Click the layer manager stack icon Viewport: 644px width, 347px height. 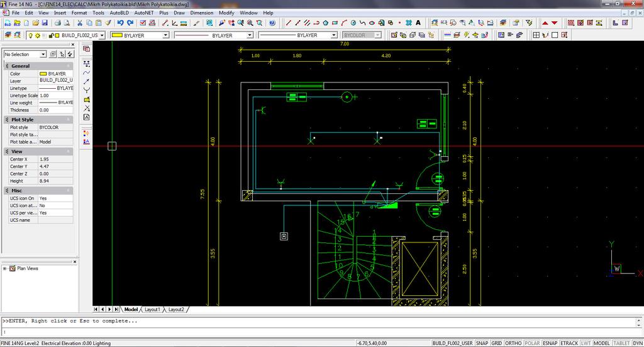8,35
